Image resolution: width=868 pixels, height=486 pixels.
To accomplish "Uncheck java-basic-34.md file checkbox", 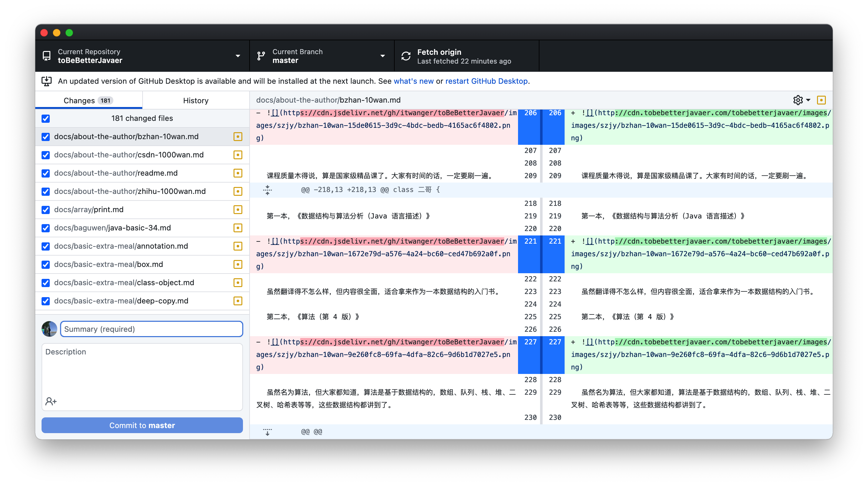I will click(x=46, y=228).
